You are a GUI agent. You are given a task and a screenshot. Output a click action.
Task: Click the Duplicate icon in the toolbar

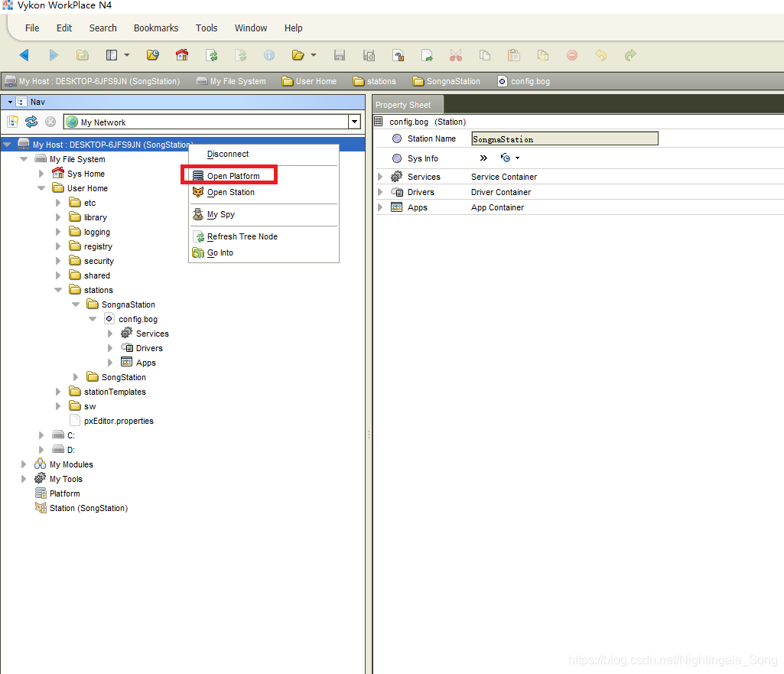coord(543,55)
